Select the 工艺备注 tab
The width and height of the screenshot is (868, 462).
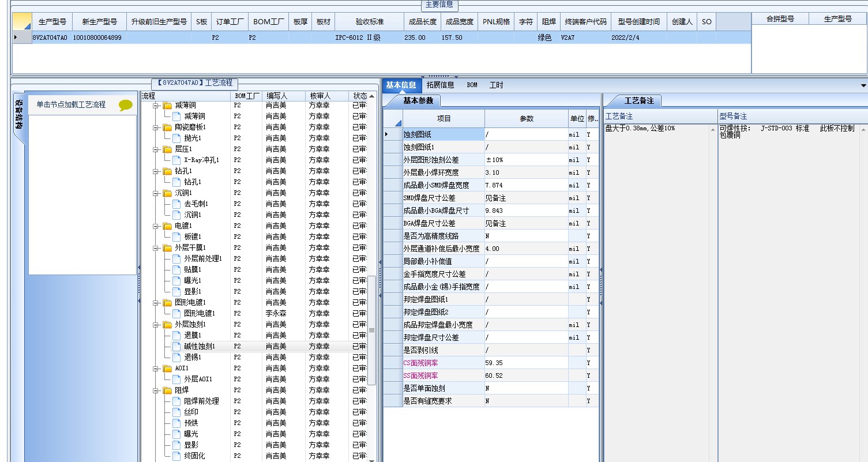pos(639,100)
